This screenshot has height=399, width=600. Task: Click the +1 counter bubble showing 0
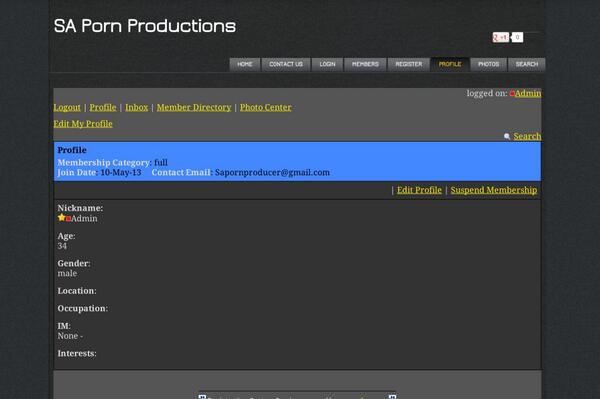[x=517, y=37]
